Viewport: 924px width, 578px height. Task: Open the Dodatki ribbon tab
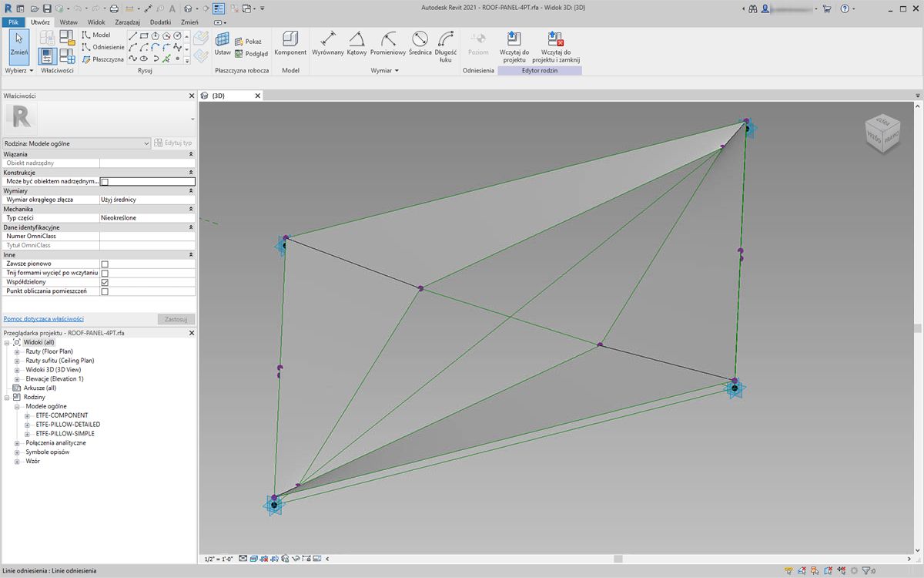click(160, 22)
